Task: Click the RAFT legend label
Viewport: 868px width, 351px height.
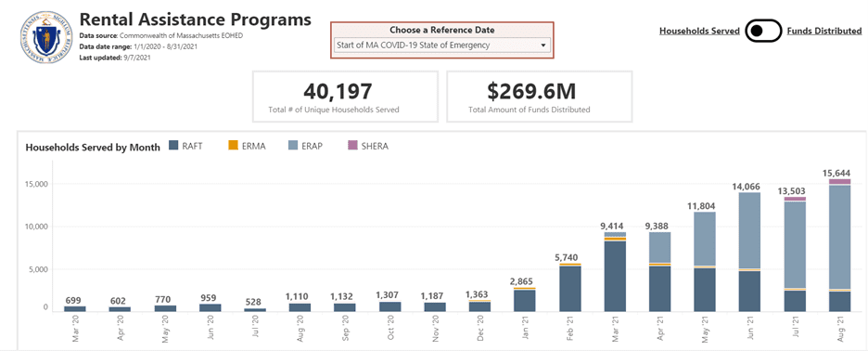Action: tap(192, 147)
